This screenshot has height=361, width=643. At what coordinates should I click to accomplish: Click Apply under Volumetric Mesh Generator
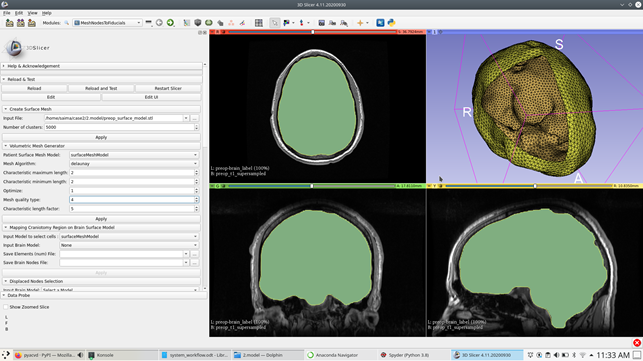coord(101,219)
